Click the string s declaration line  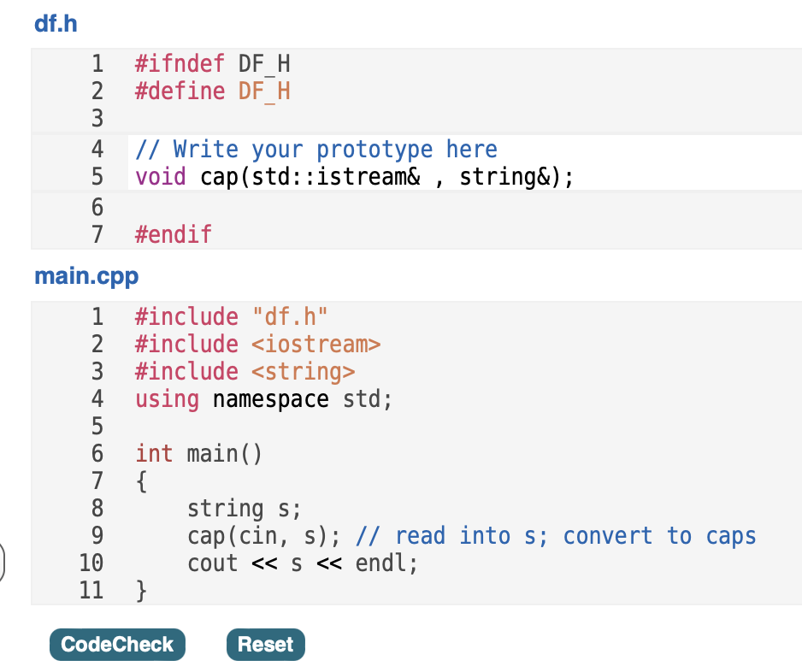pos(242,508)
